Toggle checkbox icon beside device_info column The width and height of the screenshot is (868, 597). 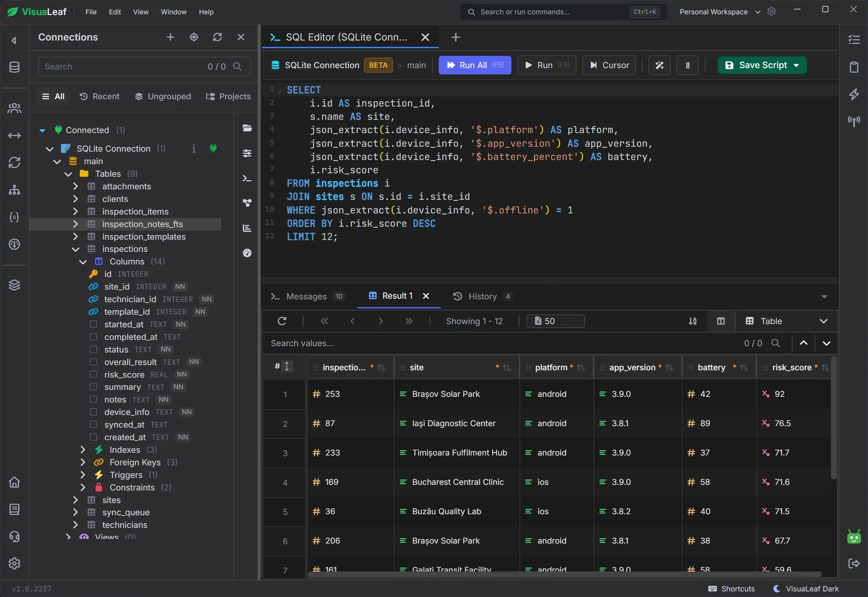94,412
